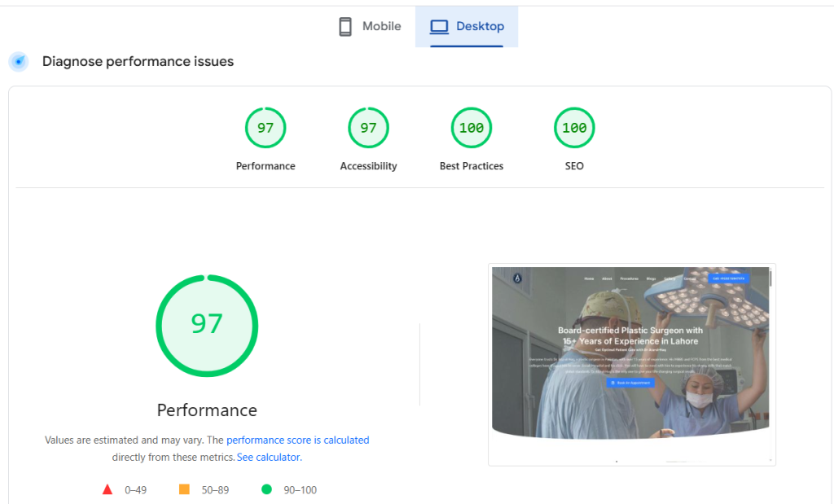
Task: Switch to the Mobile tab
Action: click(x=371, y=27)
